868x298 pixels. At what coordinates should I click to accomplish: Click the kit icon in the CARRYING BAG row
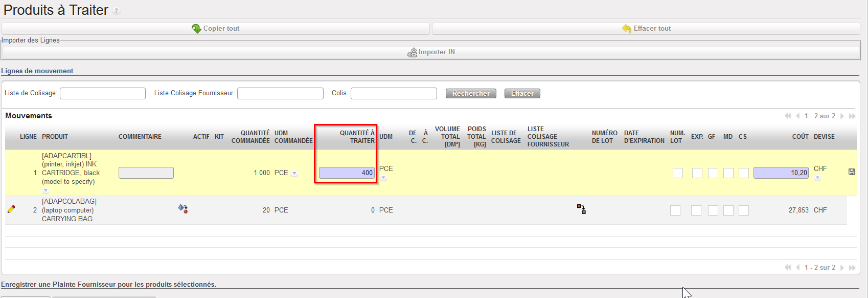point(182,208)
